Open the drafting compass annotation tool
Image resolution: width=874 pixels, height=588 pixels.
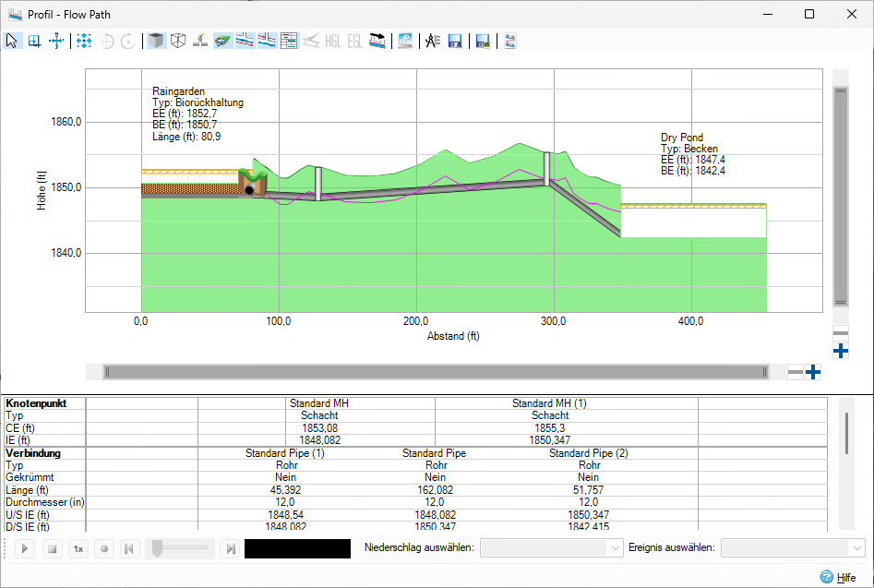433,41
